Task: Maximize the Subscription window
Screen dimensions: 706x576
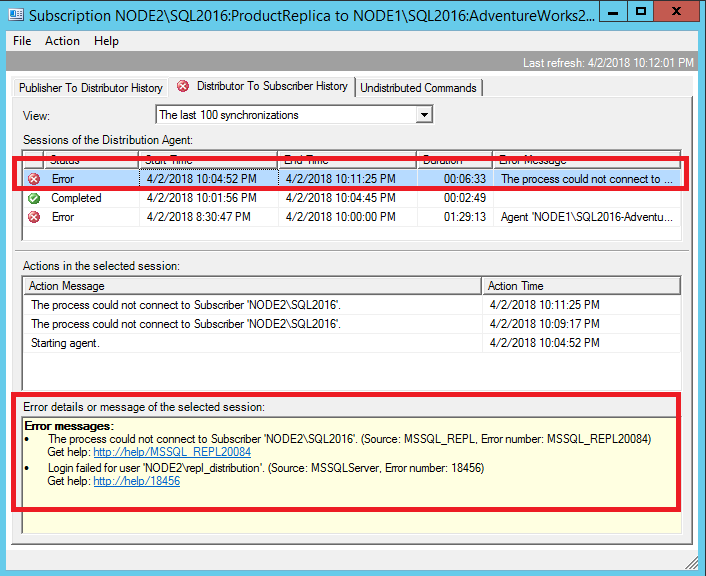Action: pos(641,12)
